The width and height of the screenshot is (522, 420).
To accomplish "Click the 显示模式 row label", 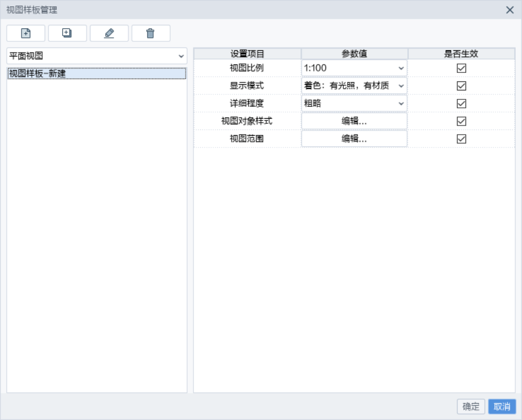I will (x=247, y=85).
